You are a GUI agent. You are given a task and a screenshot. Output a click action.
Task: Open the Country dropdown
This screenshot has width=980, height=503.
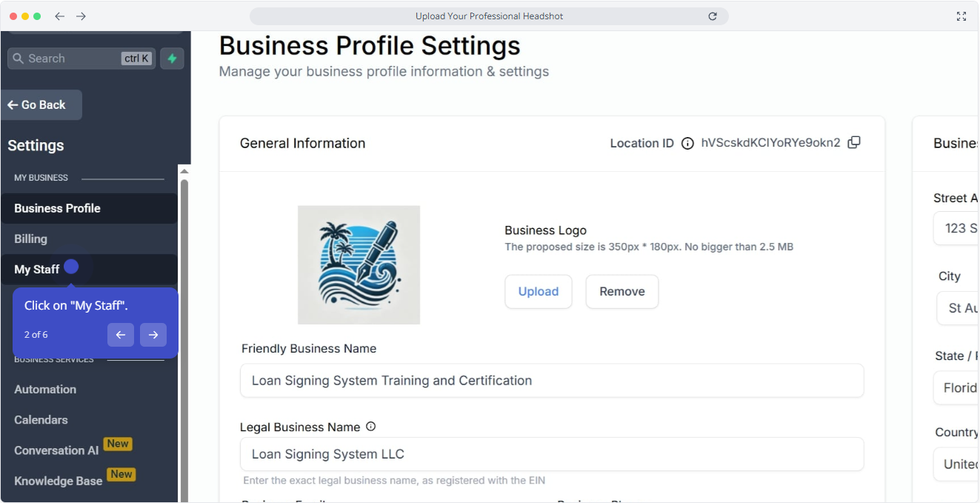point(956,464)
